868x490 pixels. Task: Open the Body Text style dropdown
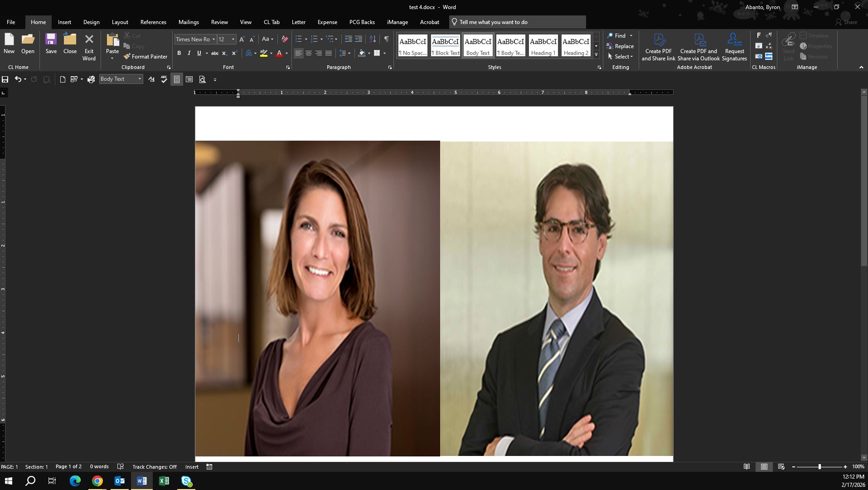(x=140, y=79)
